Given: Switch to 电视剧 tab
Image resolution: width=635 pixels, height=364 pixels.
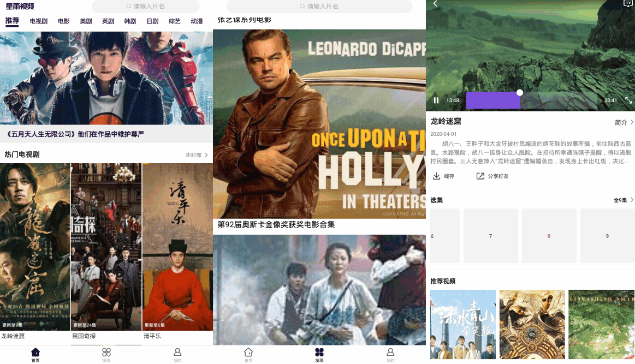Looking at the screenshot, I should (38, 21).
